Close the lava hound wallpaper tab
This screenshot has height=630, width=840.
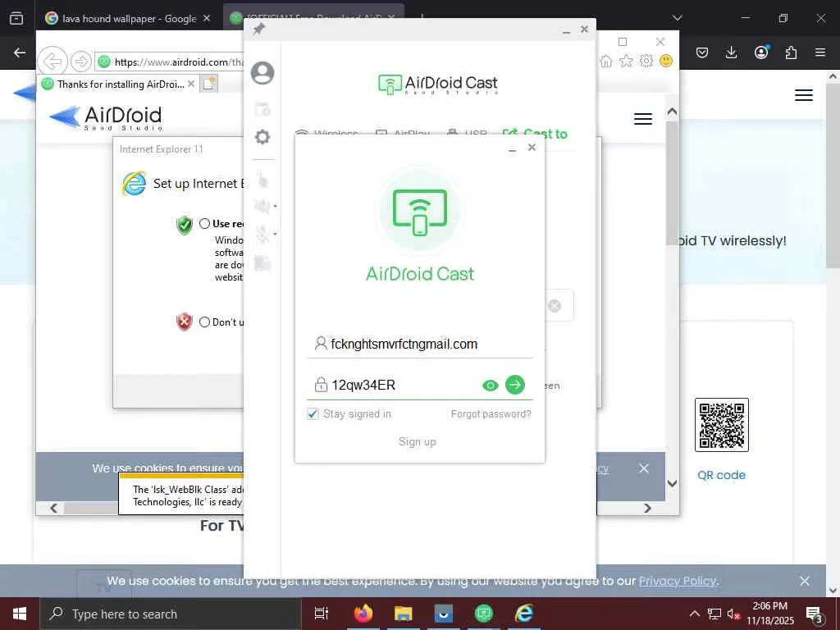tap(207, 18)
